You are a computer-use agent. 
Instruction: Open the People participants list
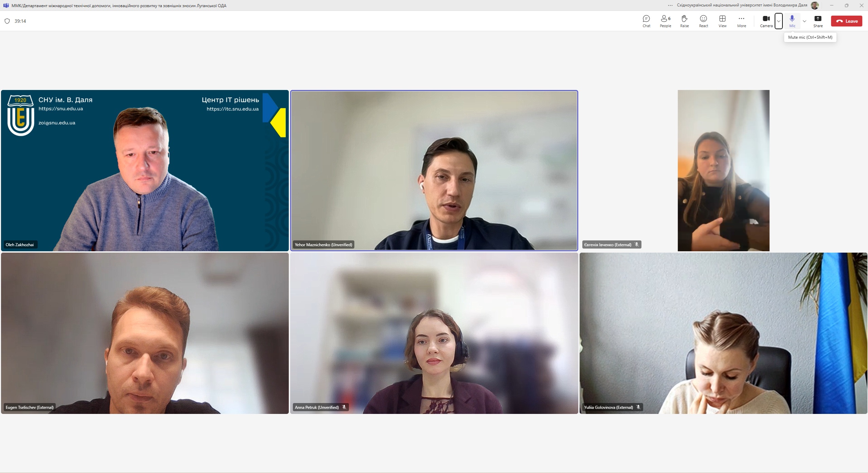click(665, 21)
